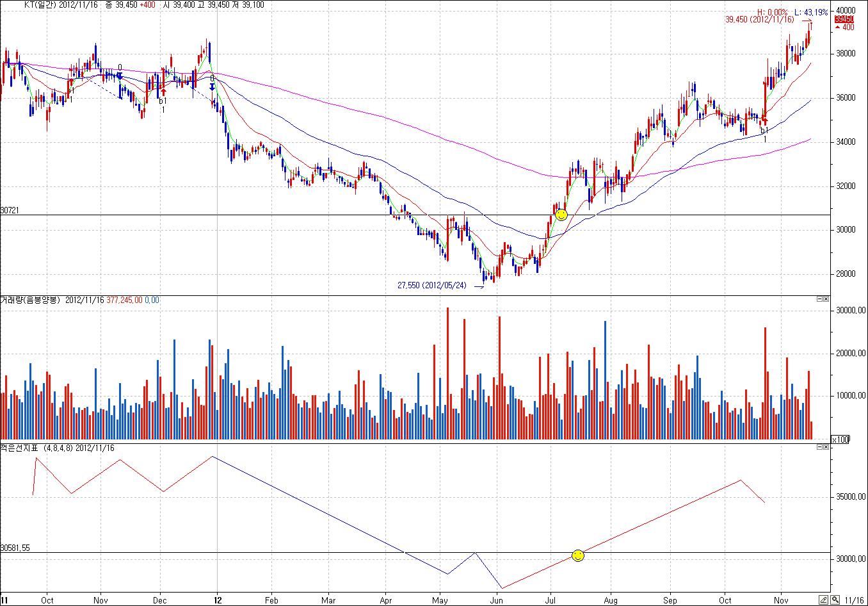Click the red buy arrow in December
The width and height of the screenshot is (868, 606).
click(163, 92)
